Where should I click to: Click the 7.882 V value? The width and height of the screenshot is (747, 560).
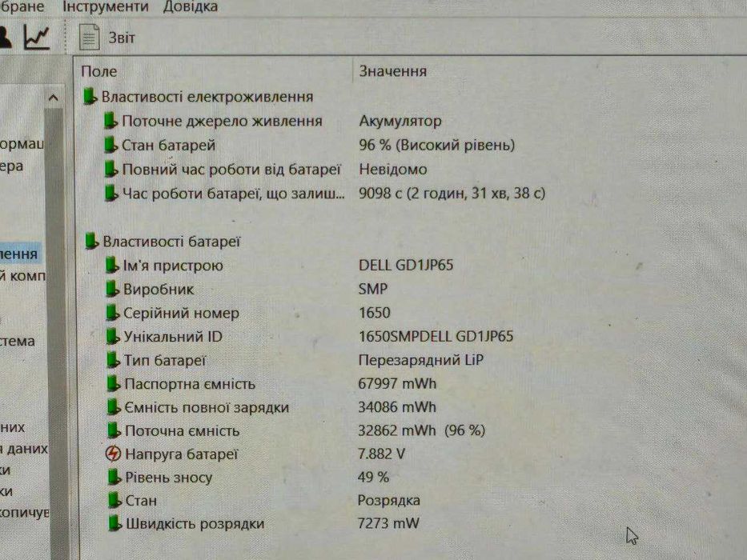point(381,454)
